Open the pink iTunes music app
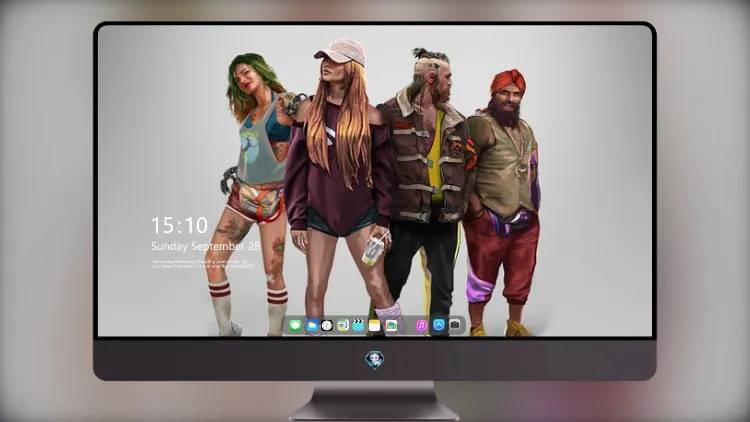 click(421, 326)
